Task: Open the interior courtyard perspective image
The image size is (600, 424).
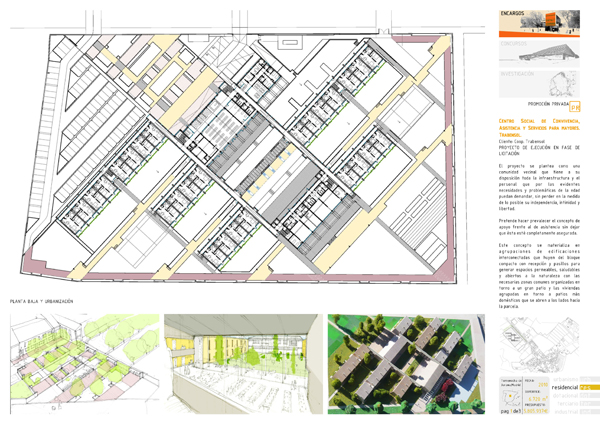Action: click(240, 365)
